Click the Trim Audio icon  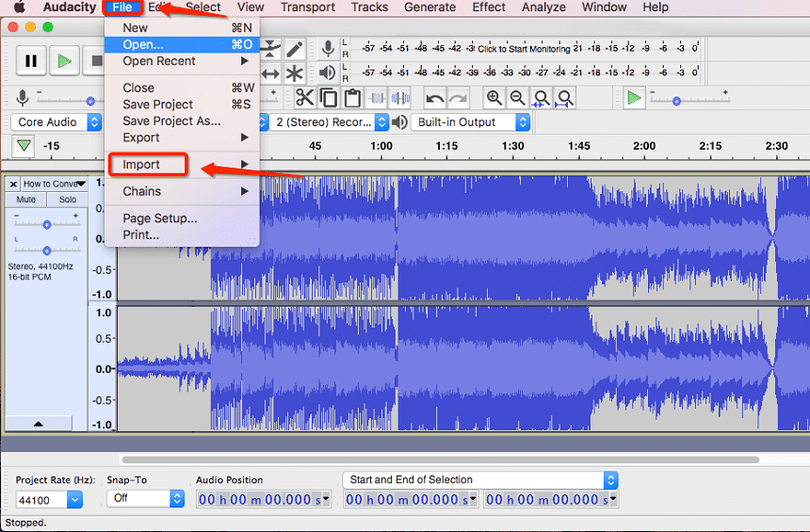point(377,98)
